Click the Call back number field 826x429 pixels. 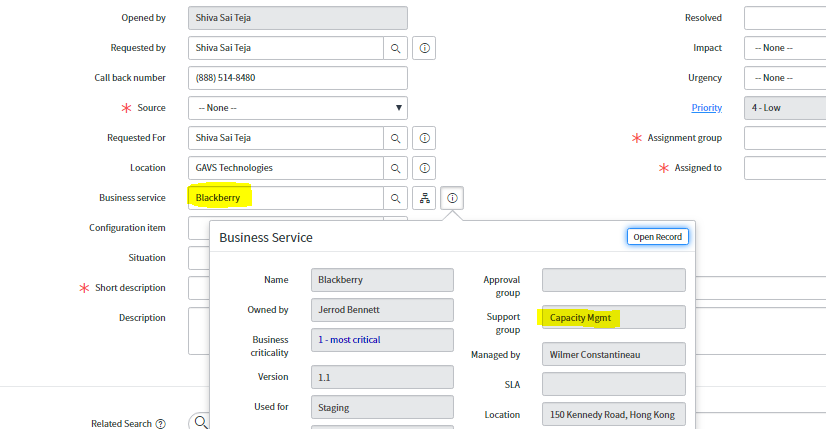click(x=298, y=78)
